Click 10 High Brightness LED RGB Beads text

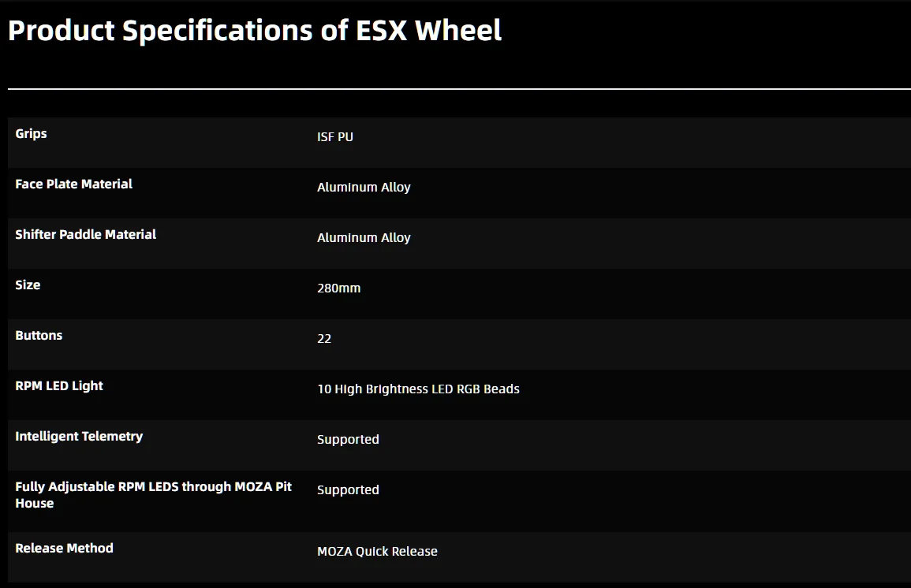[x=418, y=389]
